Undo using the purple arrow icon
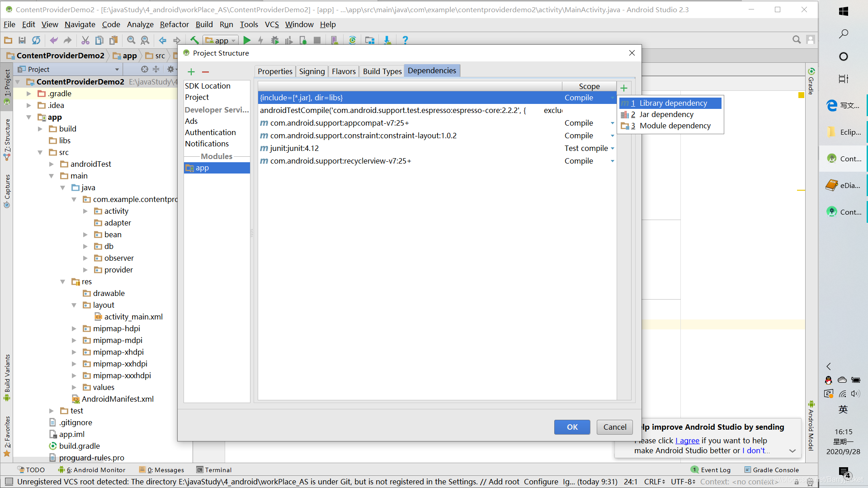868x488 pixels. pyautogui.click(x=54, y=40)
